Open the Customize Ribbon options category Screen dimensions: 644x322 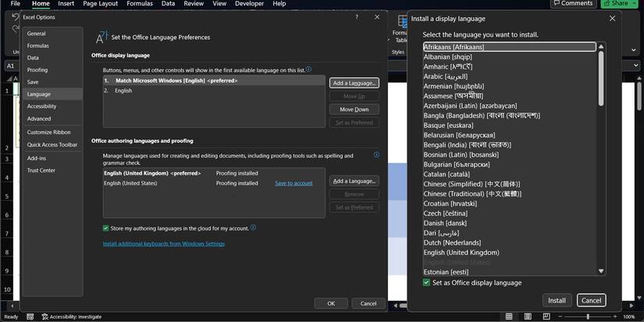click(48, 133)
